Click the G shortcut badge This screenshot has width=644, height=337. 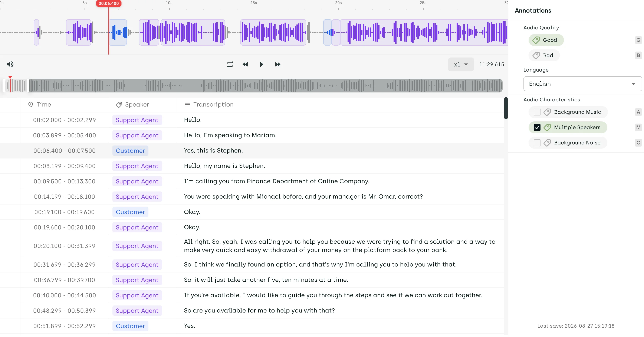[x=638, y=40]
